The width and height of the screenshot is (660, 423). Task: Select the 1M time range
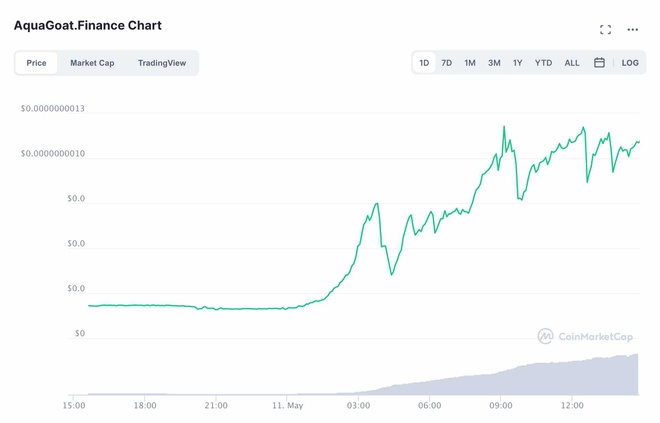tap(470, 63)
